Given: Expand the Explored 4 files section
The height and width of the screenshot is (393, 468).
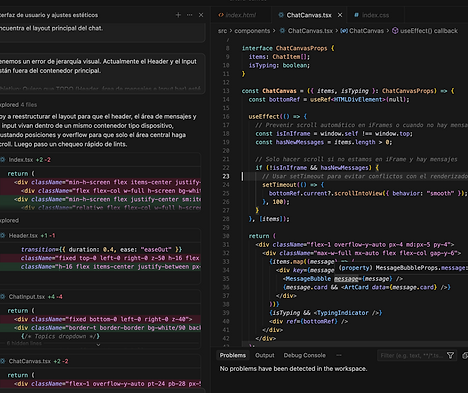Looking at the screenshot, I should pyautogui.click(x=18, y=105).
